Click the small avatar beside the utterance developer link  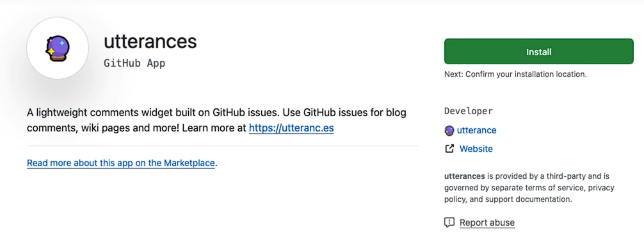449,131
